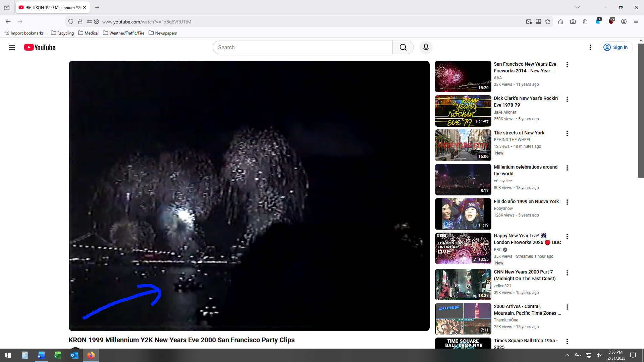The image size is (644, 362).
Task: Open YouTube guide hamburger menu
Action: [x=12, y=47]
